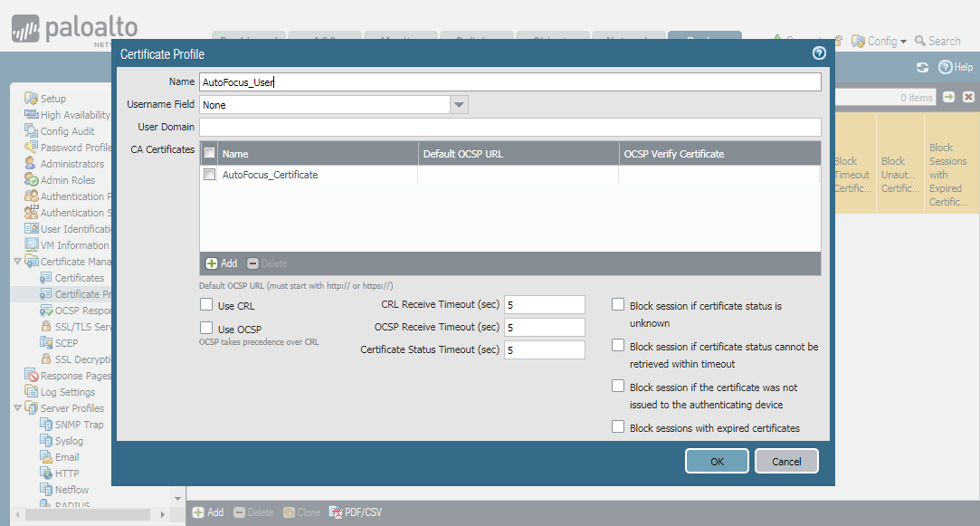The image size is (980, 526).
Task: Check Block sessions with expired certificates
Action: tap(617, 426)
